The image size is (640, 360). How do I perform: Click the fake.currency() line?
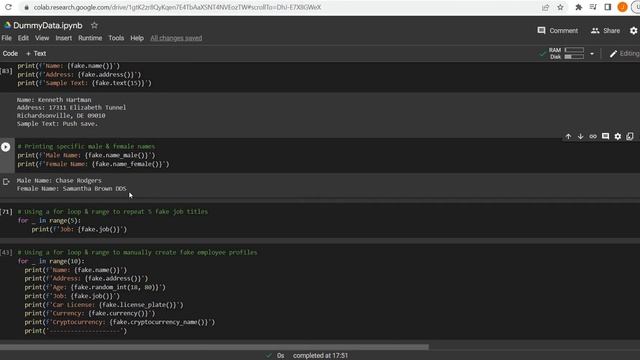[x=90, y=313]
